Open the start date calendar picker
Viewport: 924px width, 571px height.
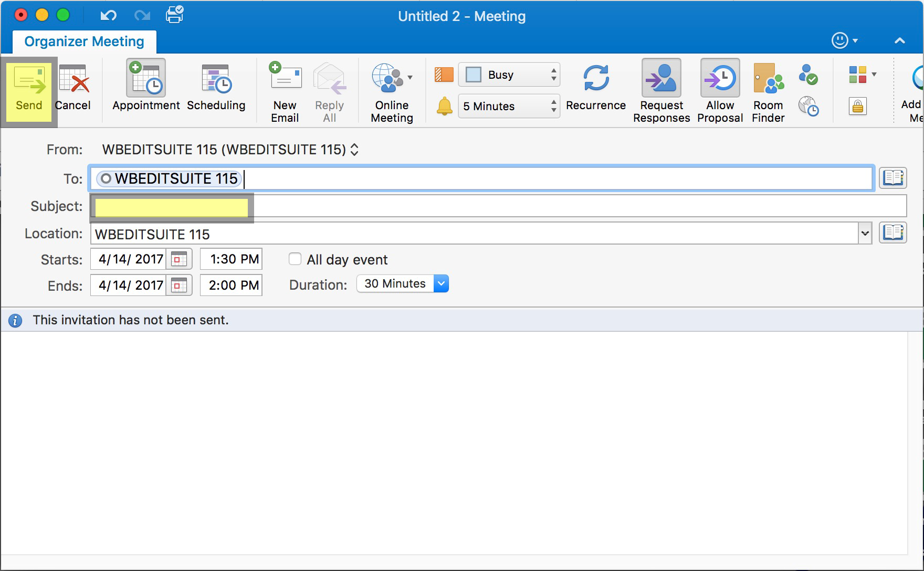click(180, 259)
